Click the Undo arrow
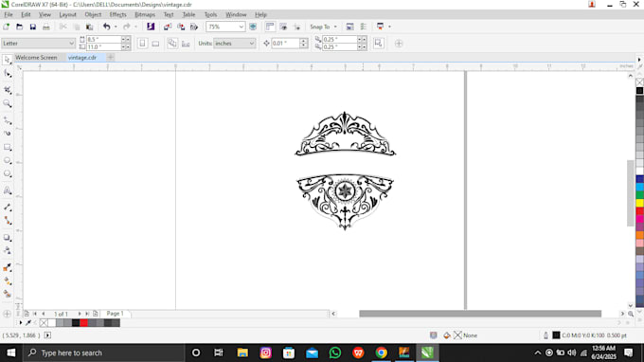 click(106, 27)
